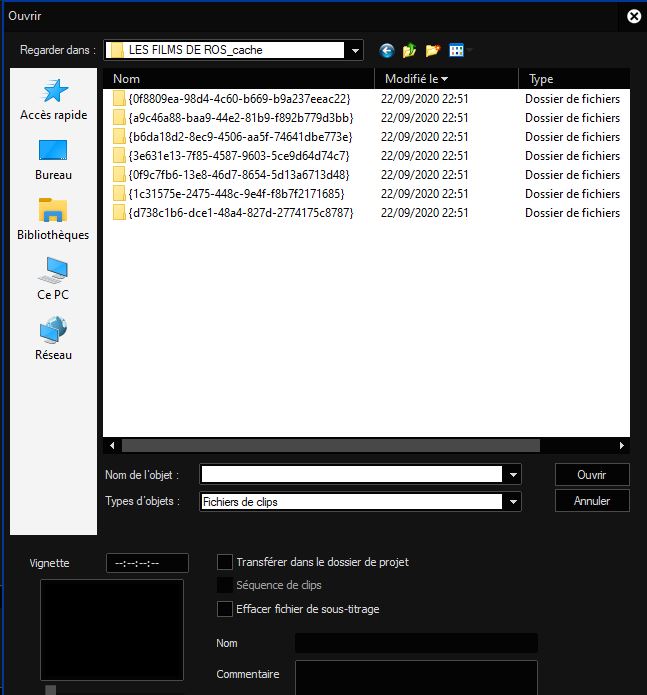Focus the Nom de l'objet text field

tap(351, 475)
